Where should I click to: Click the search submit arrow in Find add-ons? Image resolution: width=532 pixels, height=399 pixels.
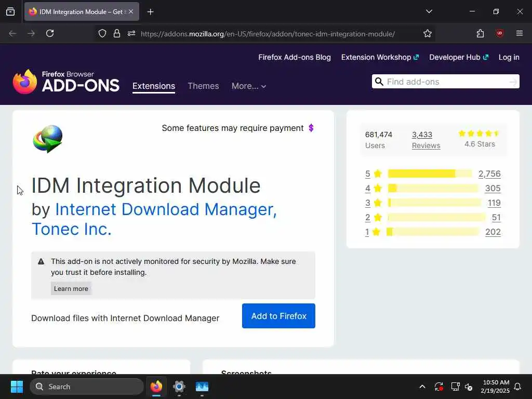coord(513,82)
